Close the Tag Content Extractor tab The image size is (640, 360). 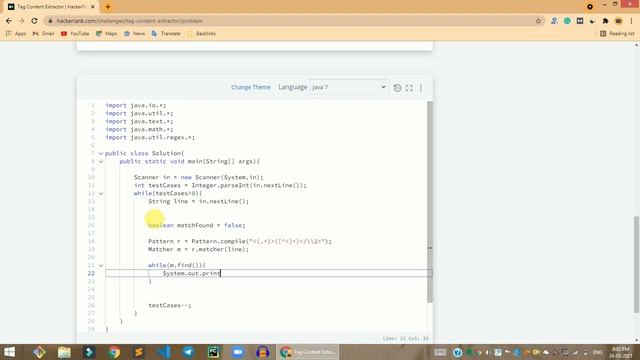tap(93, 7)
